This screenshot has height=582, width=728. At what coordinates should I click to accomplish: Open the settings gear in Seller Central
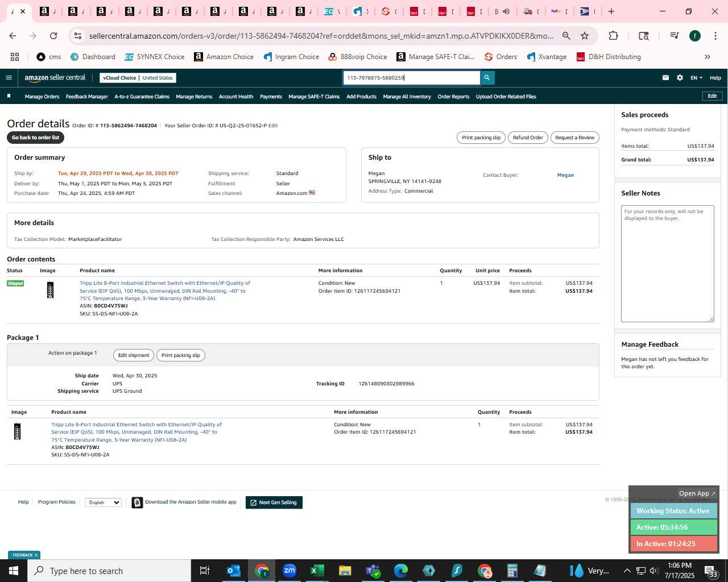pos(680,78)
